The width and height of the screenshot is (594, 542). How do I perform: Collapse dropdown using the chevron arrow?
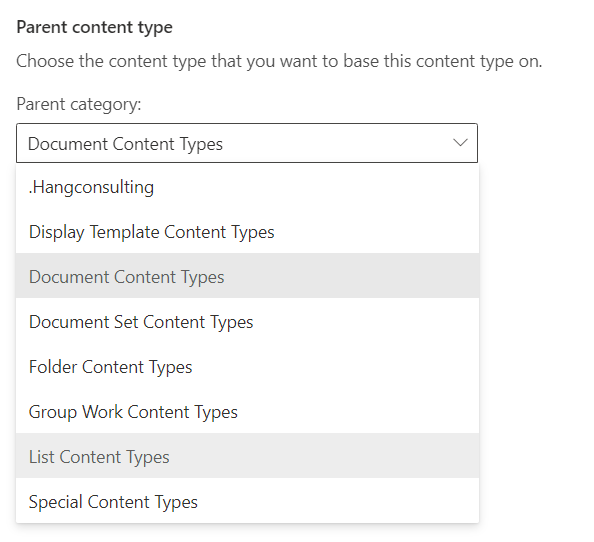(460, 143)
